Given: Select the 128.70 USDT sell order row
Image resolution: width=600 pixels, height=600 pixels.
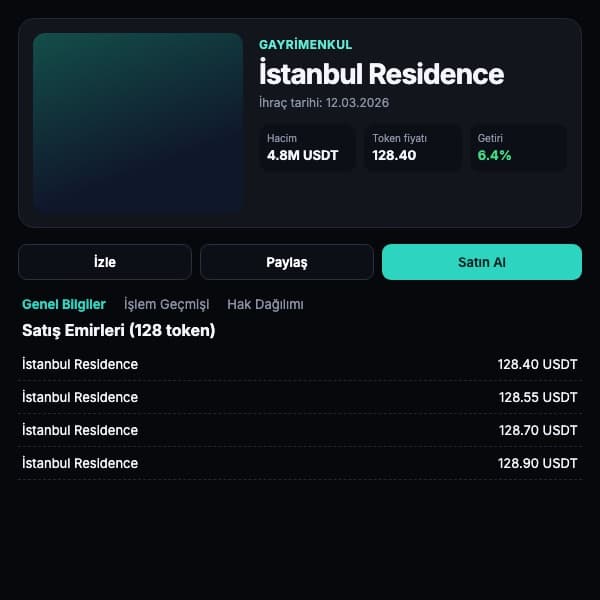Looking at the screenshot, I should 300,430.
